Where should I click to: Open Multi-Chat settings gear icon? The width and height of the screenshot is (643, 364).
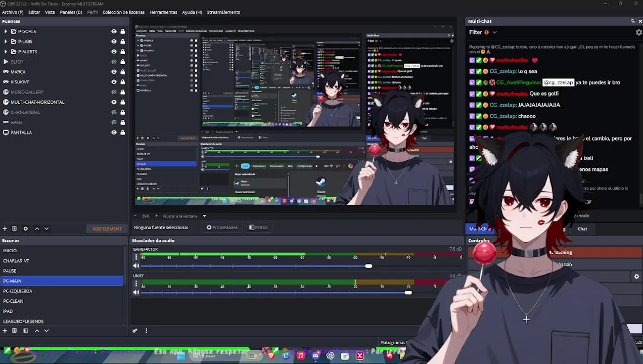coord(639,32)
